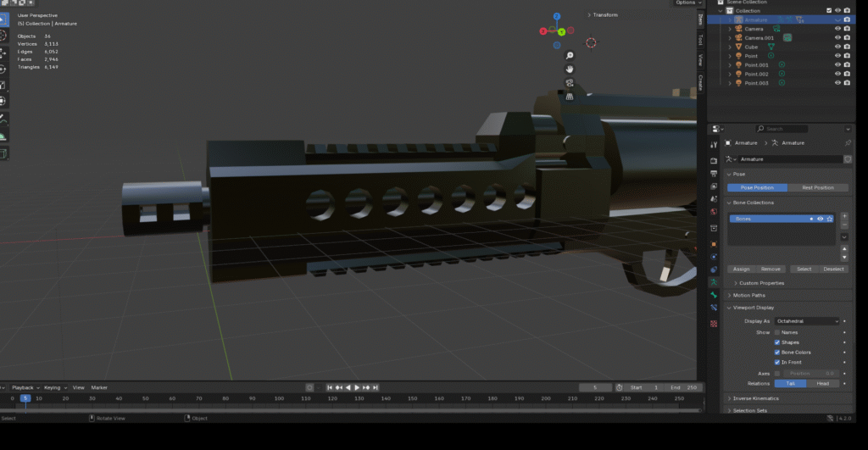Hide Camera.001 using its eye icon

click(x=837, y=38)
